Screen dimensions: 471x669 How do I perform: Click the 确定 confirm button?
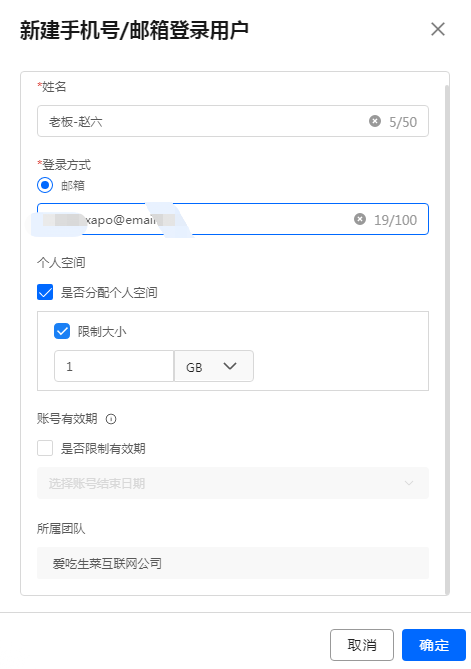click(434, 645)
